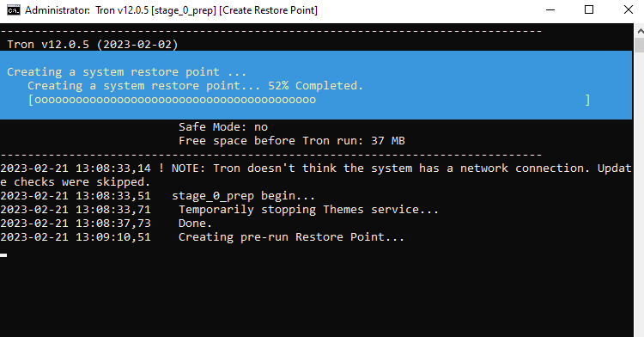644x337 pixels.
Task: Click the network connection NOTE line
Action: [x=315, y=175]
